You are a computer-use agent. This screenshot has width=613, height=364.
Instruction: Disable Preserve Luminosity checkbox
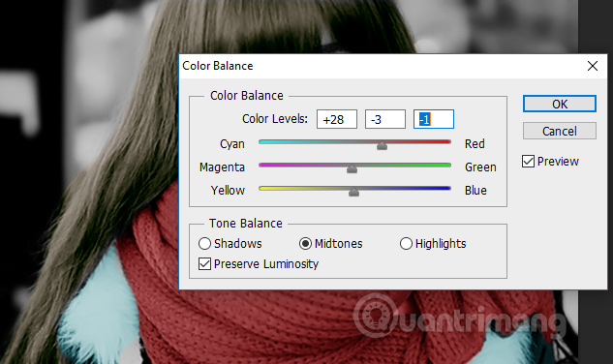pyautogui.click(x=204, y=264)
